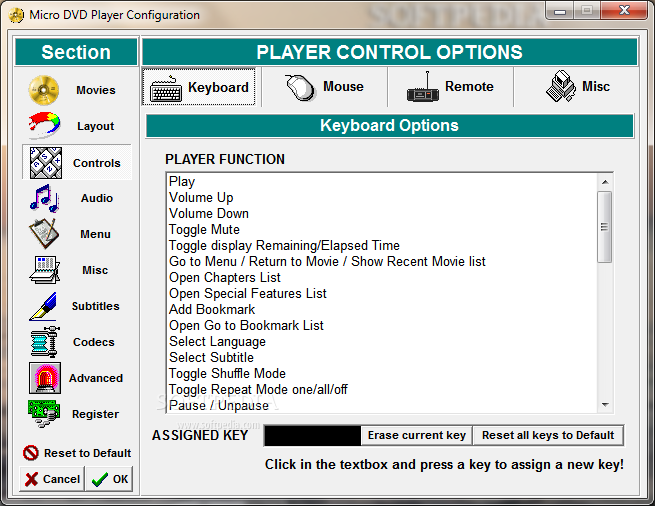This screenshot has height=506, width=655.
Task: Click the Remote tab receiver icon
Action: 423,87
